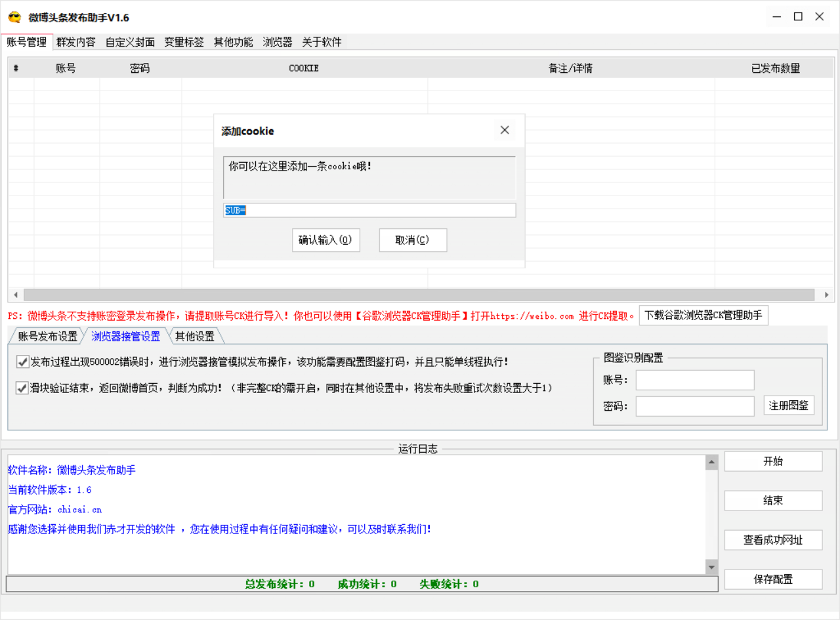Click the 已发布数量 column header
840x620 pixels.
pyautogui.click(x=775, y=68)
